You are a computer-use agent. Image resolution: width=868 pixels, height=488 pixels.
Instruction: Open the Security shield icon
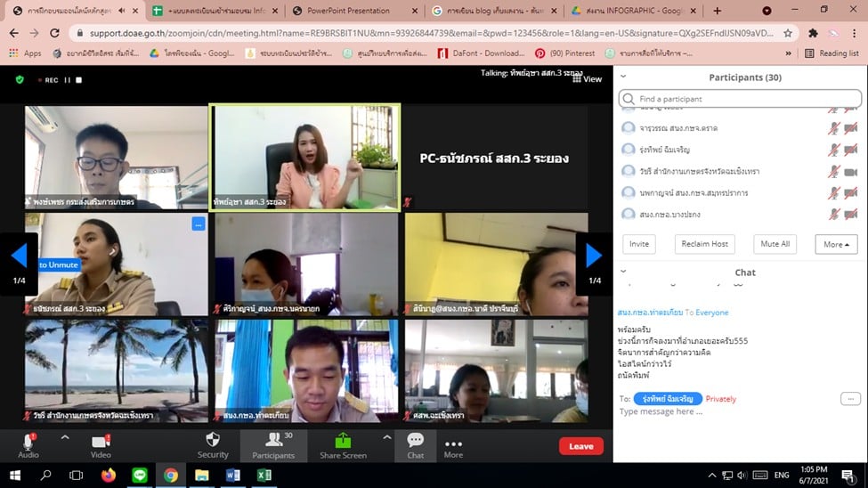click(213, 441)
